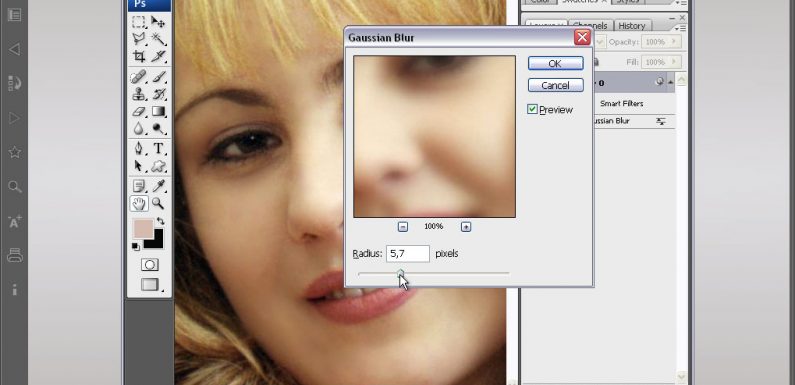Screen dimensions: 795x385
Task: Close the Gaussian Blur dialog
Action: [582, 37]
